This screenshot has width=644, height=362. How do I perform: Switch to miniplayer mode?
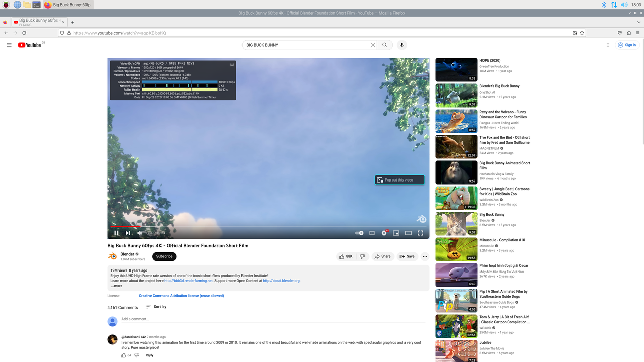pyautogui.click(x=396, y=233)
